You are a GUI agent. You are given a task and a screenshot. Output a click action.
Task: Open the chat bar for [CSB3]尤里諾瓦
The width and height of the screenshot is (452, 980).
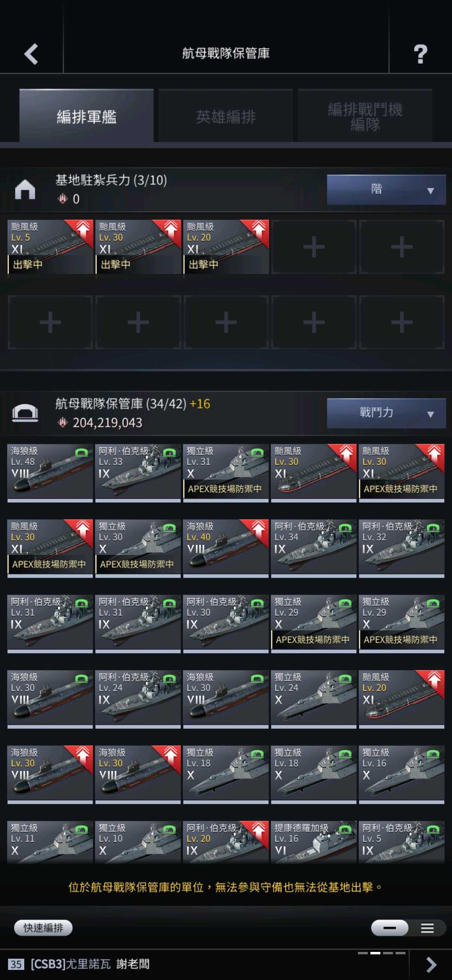(205, 965)
